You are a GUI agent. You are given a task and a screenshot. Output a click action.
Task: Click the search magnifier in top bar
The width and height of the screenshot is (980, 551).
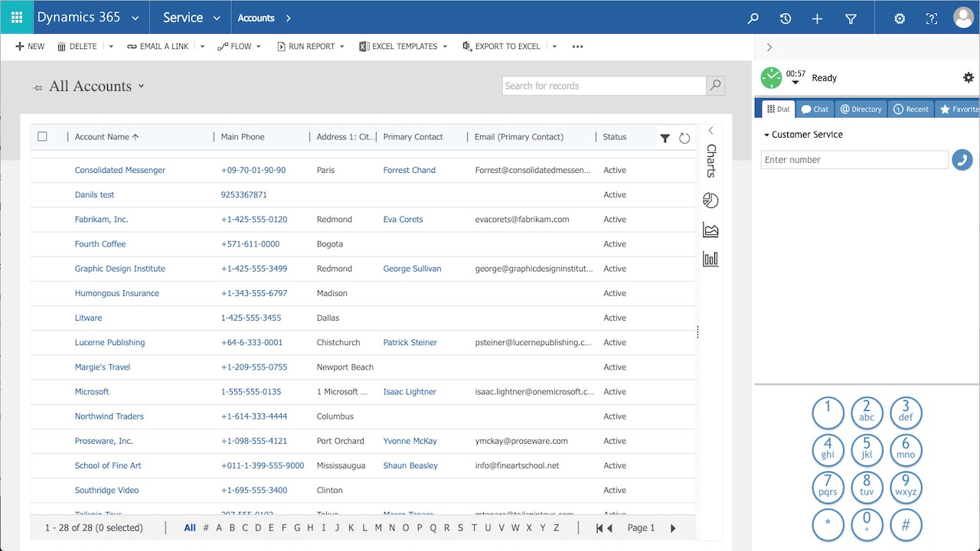tap(753, 18)
